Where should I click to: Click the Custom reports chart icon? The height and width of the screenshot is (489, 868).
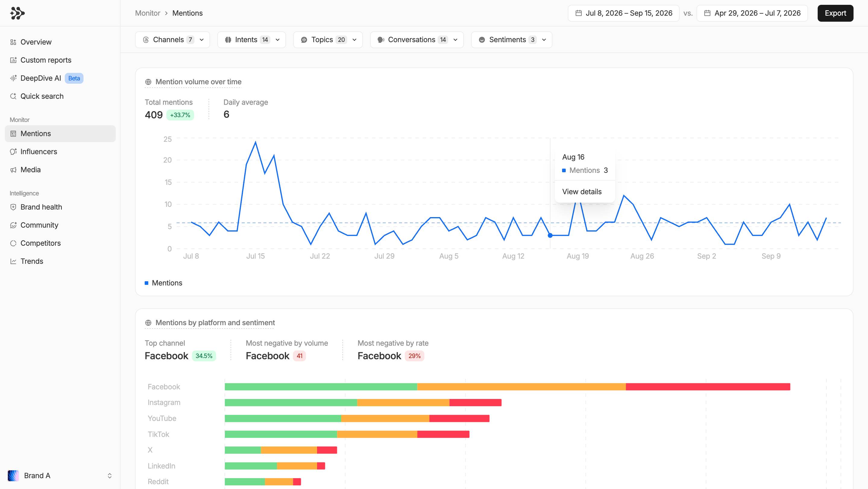point(13,60)
